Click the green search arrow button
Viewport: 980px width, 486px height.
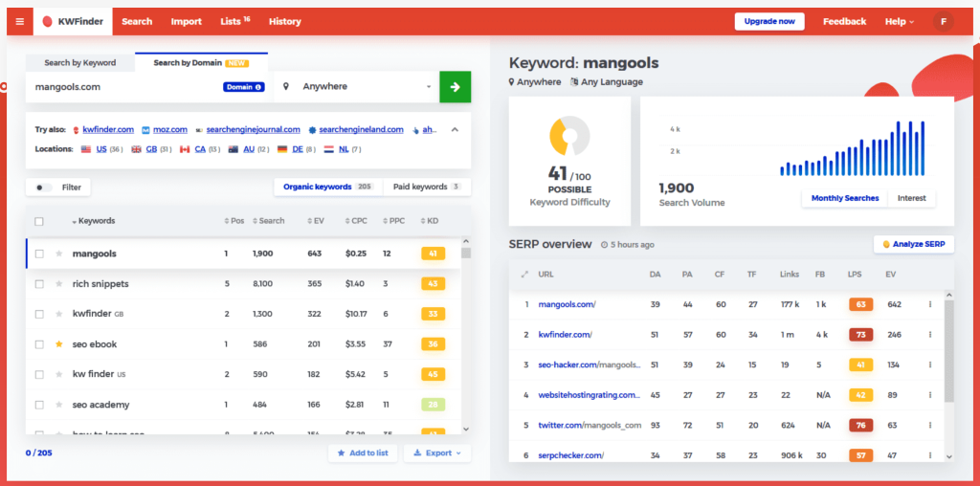455,86
